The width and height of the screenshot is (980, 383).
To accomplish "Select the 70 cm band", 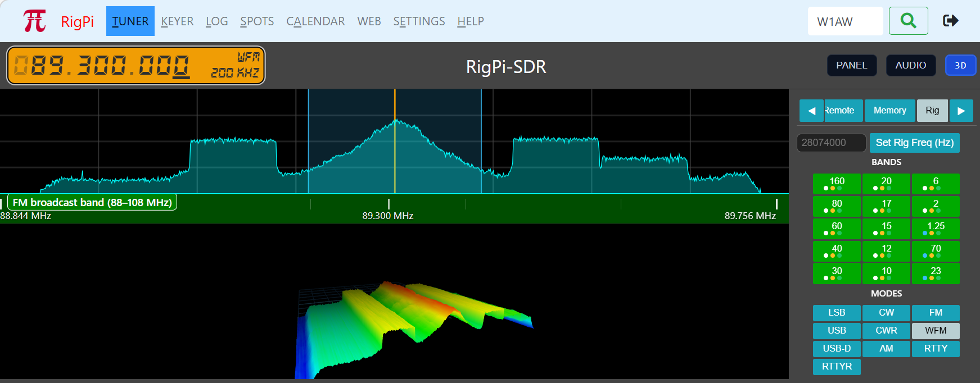I will [x=936, y=251].
